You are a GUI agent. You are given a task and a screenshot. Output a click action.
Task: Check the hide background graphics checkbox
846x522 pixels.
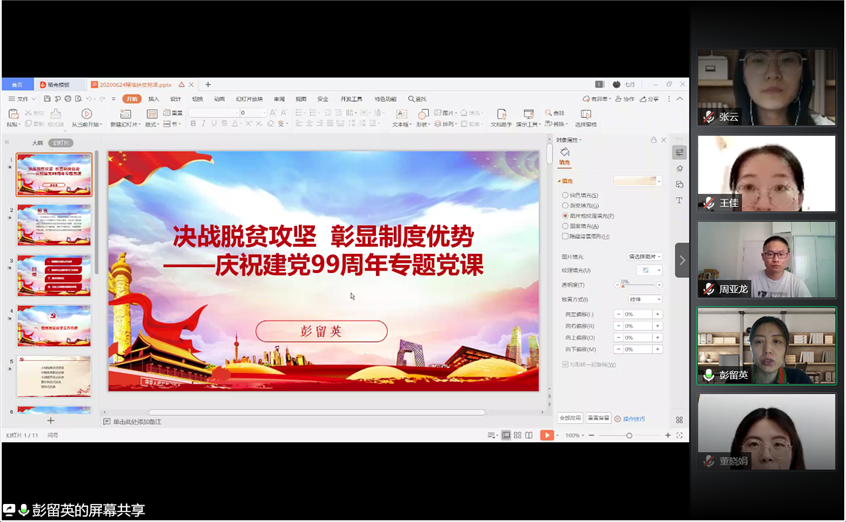coord(565,236)
